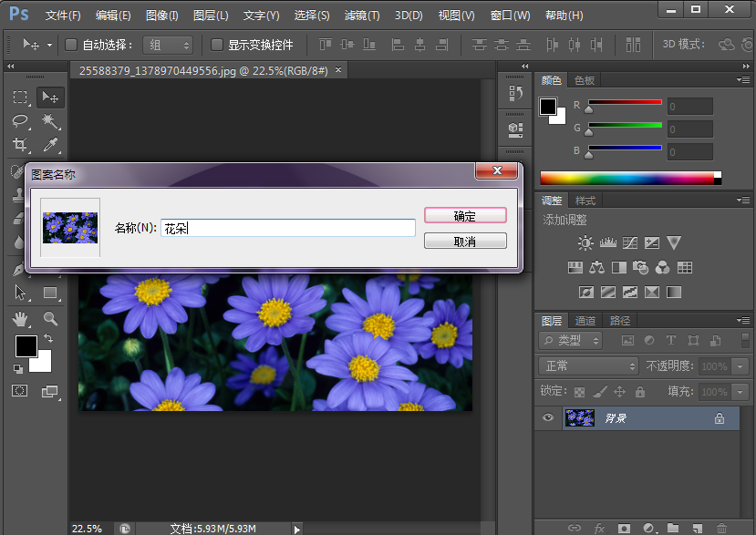Select the Hand tool
This screenshot has width=756, height=535.
pos(20,319)
